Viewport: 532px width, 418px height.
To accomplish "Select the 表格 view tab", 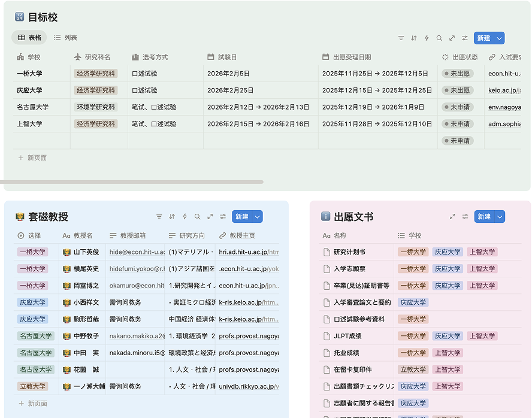I will [29, 37].
